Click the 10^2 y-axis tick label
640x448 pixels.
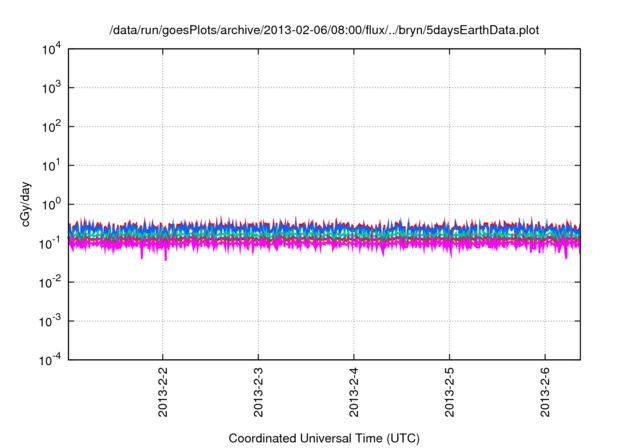point(52,127)
